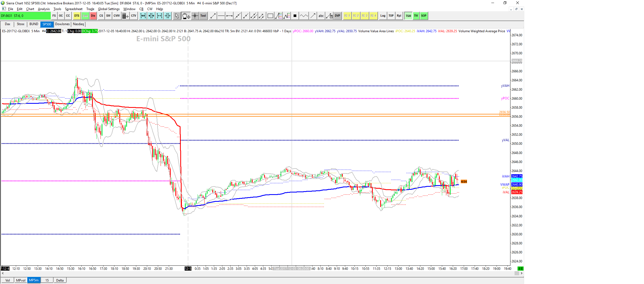Select the Fibonacci retracement drawing tool
The image size is (644, 284).
(x=279, y=16)
